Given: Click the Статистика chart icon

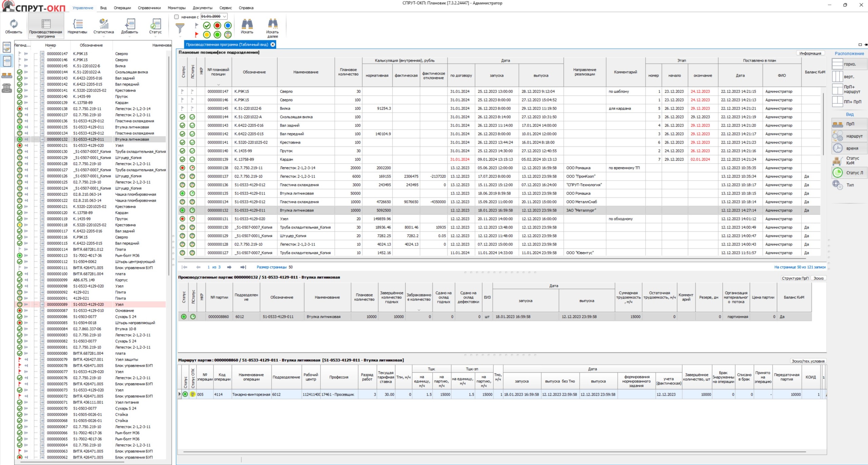Looking at the screenshot, I should (103, 24).
